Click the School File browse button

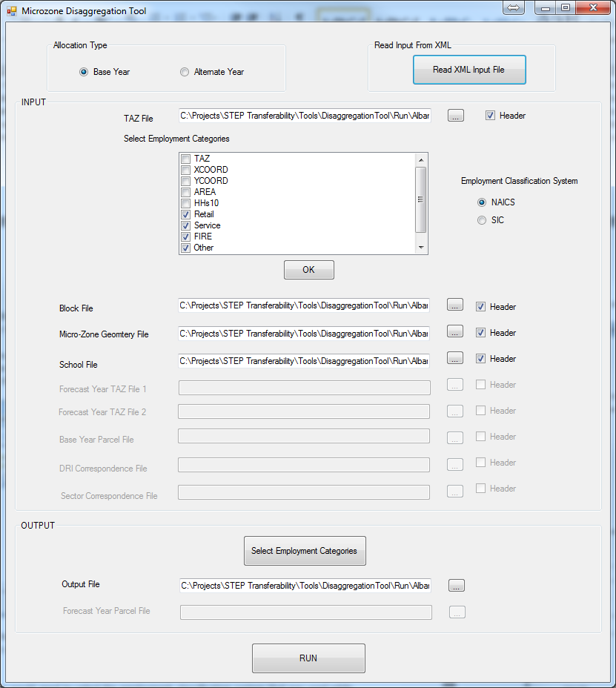pyautogui.click(x=456, y=358)
